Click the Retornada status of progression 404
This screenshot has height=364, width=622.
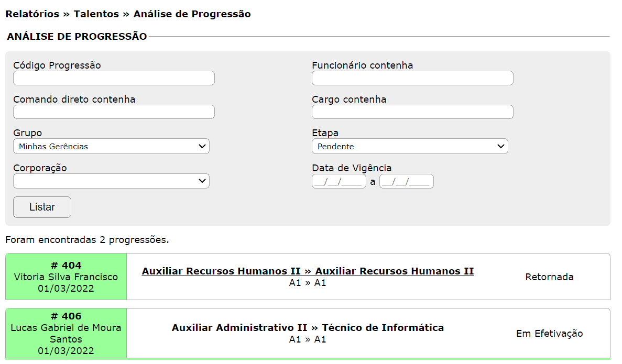[x=549, y=277]
